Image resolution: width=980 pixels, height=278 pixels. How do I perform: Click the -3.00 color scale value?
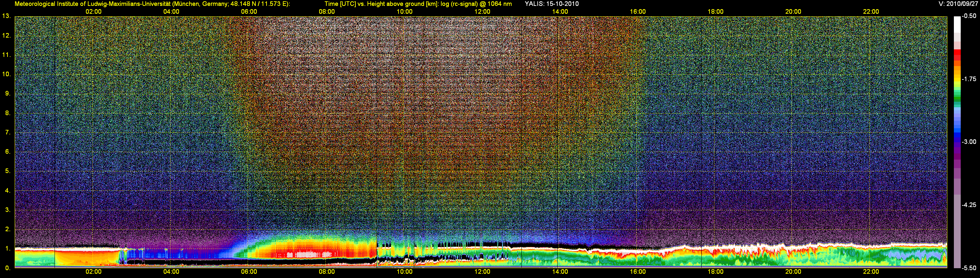[969, 142]
